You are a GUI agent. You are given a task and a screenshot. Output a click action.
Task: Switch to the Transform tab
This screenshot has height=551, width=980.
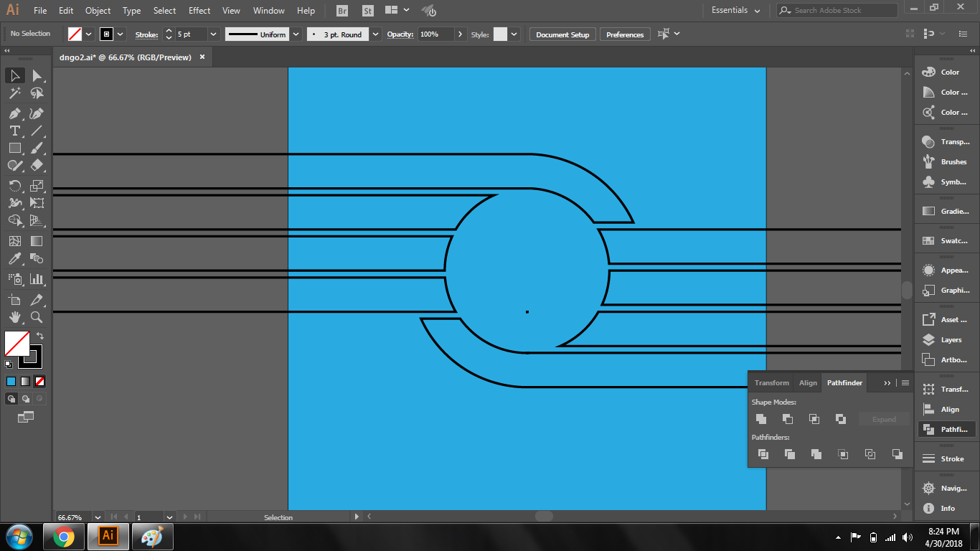click(771, 382)
